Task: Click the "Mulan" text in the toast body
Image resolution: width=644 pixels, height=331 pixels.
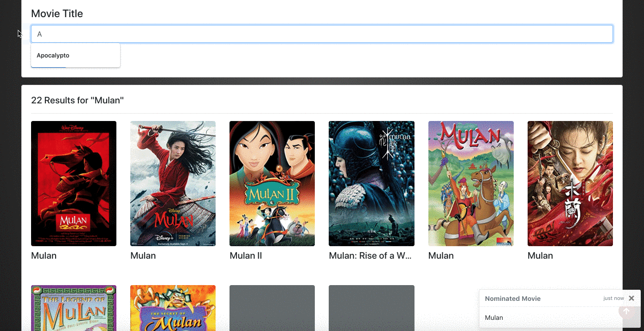Action: tap(494, 318)
